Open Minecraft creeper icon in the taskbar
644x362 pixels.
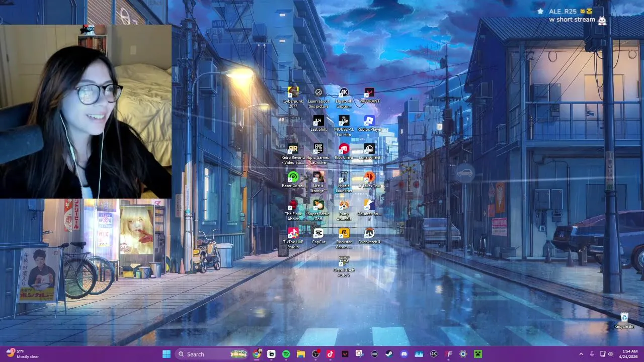[478, 354]
